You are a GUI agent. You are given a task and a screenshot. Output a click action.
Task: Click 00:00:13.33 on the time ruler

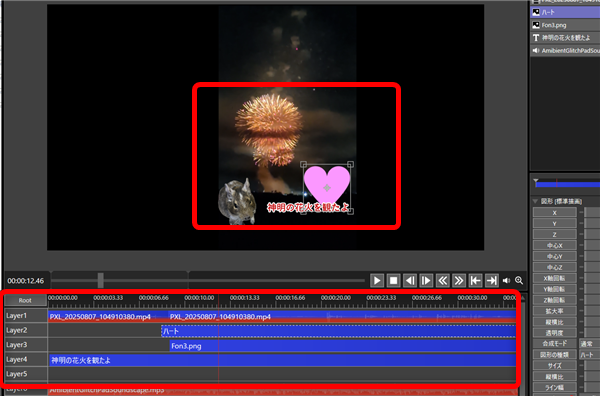(245, 298)
